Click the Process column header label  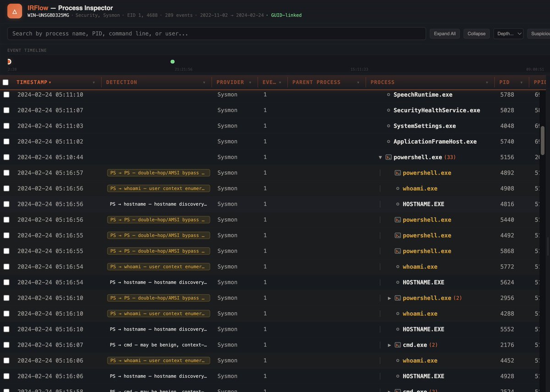pyautogui.click(x=382, y=82)
